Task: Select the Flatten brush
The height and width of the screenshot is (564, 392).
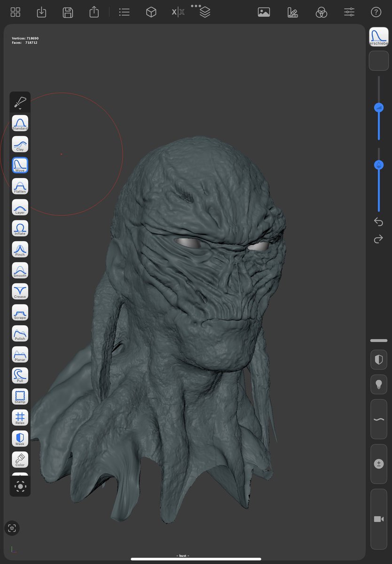Action: (20, 186)
